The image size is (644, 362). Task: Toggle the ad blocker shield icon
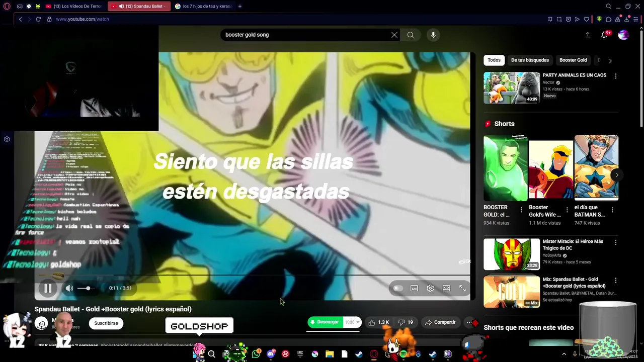(568, 19)
